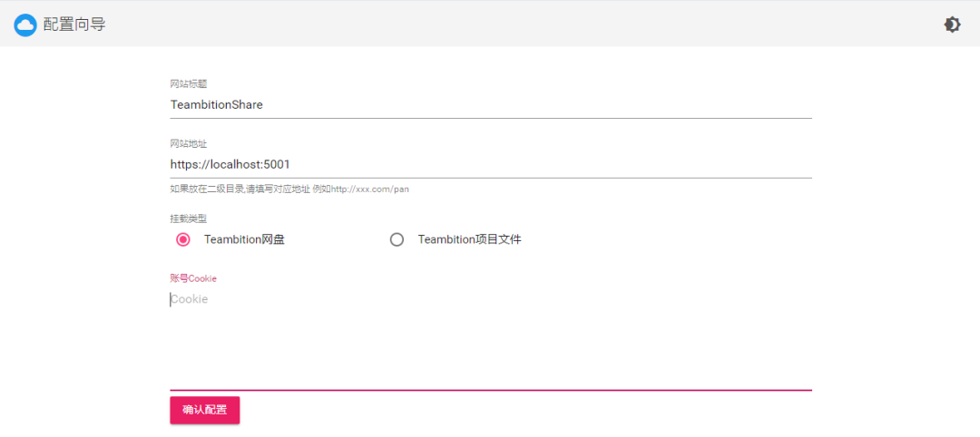Click the 挂载类型 section label

tap(189, 218)
